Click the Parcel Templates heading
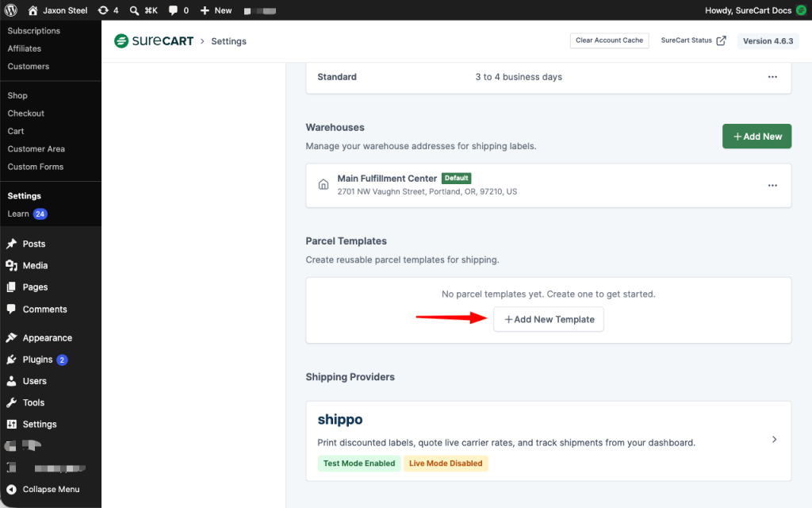 coord(347,241)
